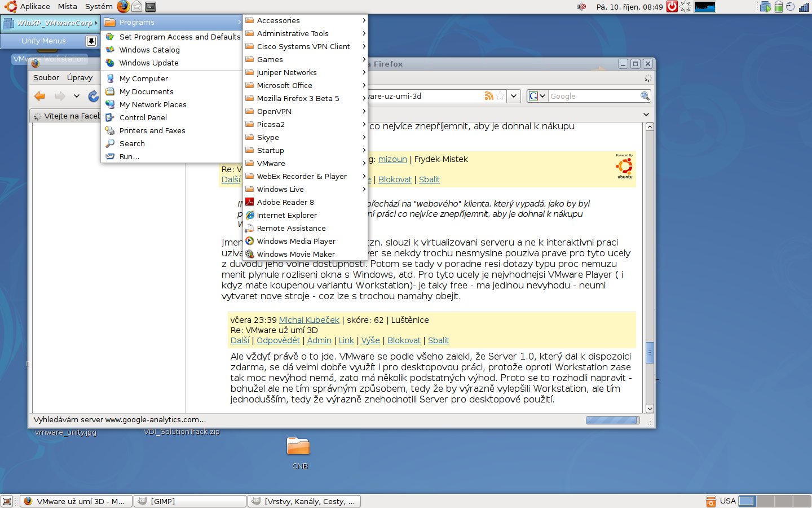
Task: Click into the Google search field
Action: coord(594,96)
